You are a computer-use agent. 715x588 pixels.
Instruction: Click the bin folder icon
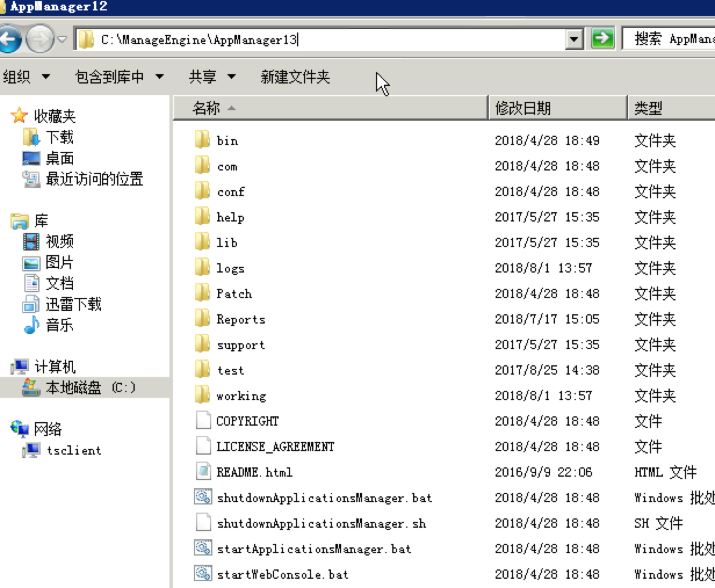tap(203, 139)
